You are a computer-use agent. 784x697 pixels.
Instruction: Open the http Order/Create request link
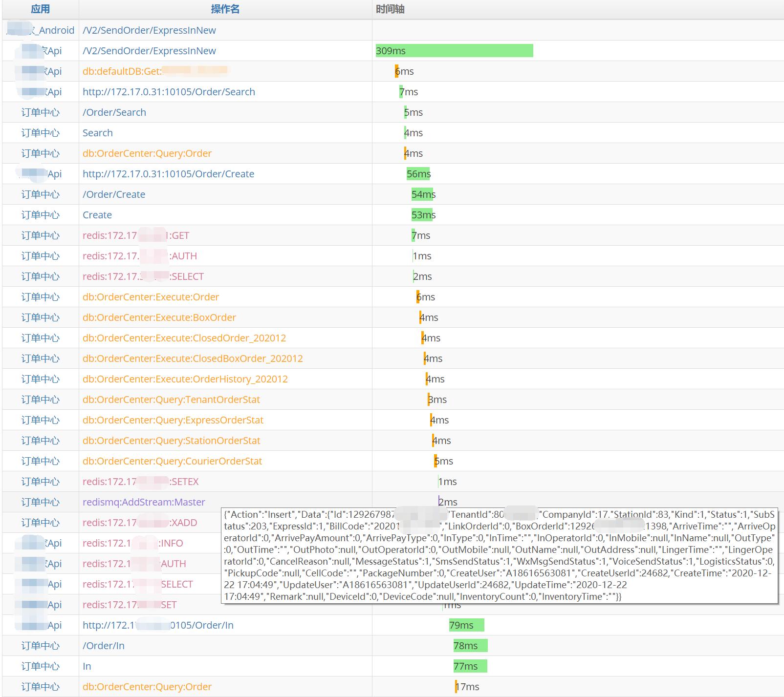point(168,174)
